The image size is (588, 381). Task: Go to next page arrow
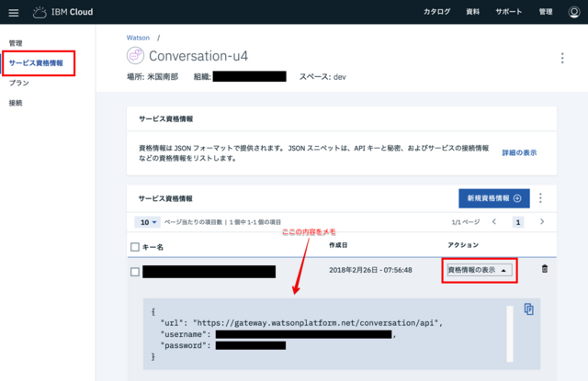(542, 222)
